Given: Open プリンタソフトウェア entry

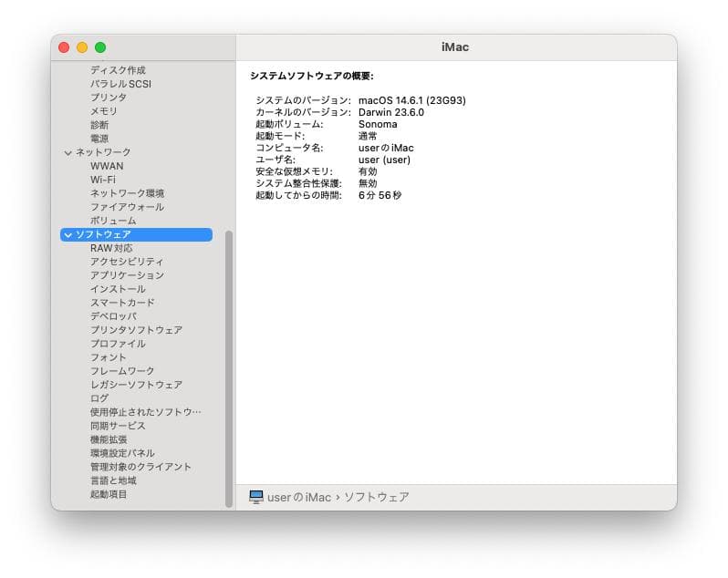Looking at the screenshot, I should [137, 330].
